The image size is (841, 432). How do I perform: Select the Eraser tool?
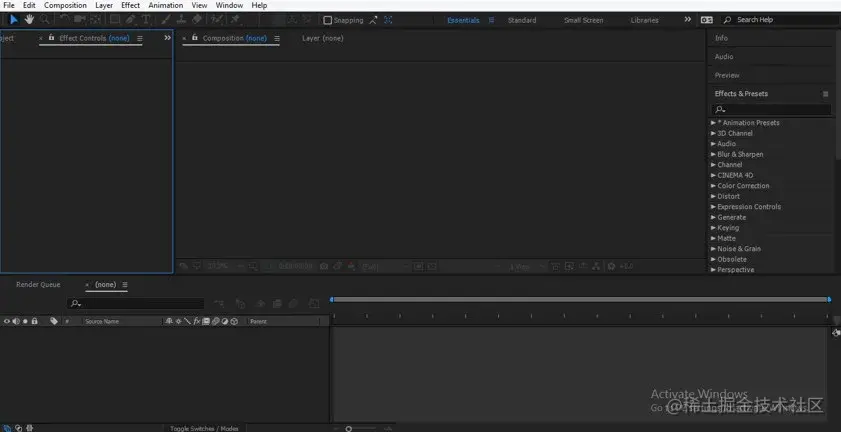197,20
